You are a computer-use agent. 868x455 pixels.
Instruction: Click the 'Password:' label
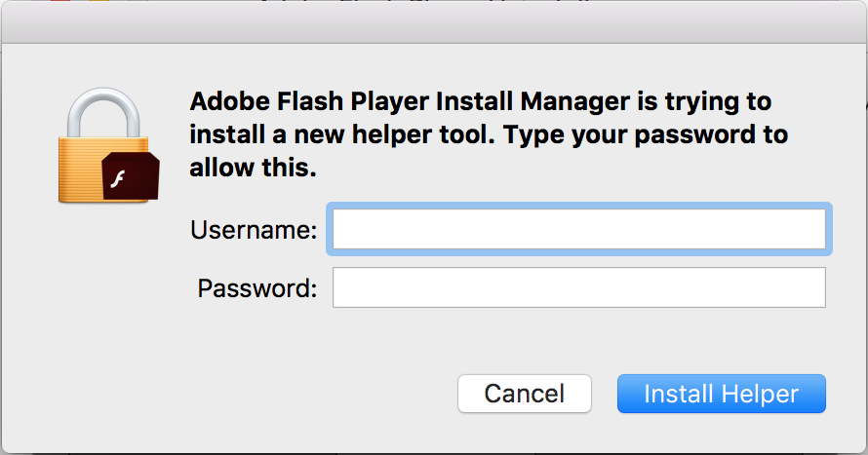(257, 288)
